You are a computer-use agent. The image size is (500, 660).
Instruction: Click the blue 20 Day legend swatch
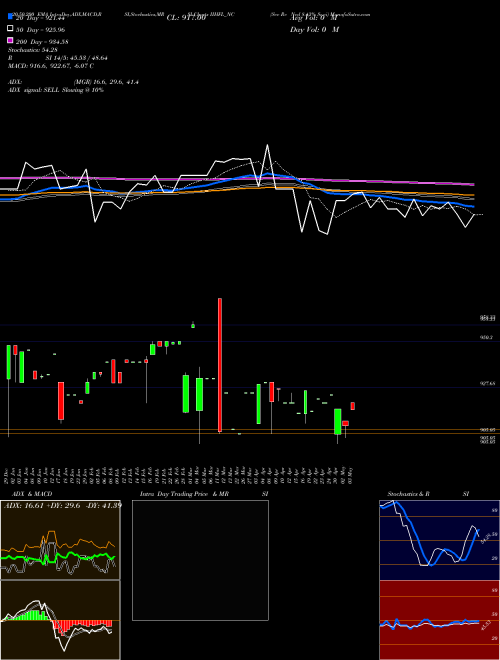click(x=10, y=17)
